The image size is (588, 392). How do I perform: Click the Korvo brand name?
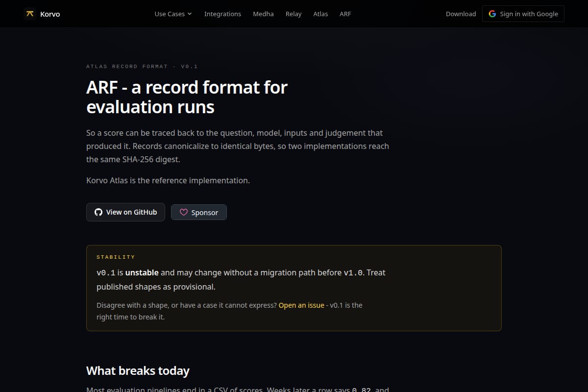click(50, 14)
